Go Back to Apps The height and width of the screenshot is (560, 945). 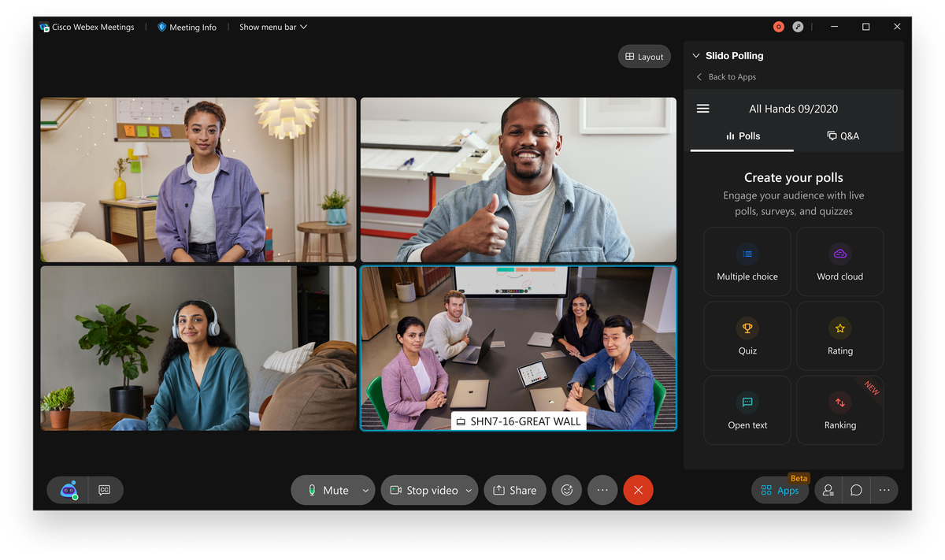point(725,76)
